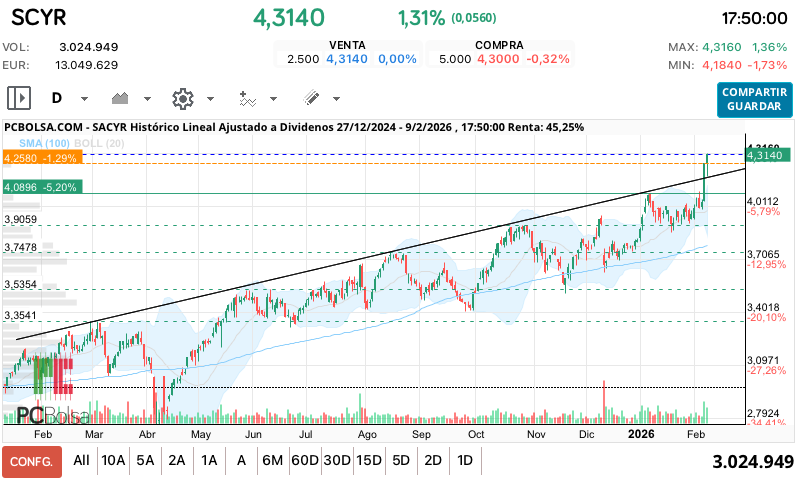Click the add indicator icon
Screen dimensions: 808x483
point(247,98)
